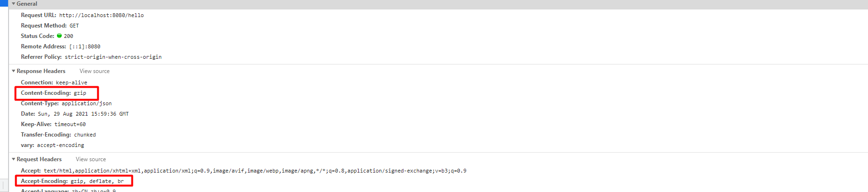Collapse the Response Headers section

[x=13, y=71]
